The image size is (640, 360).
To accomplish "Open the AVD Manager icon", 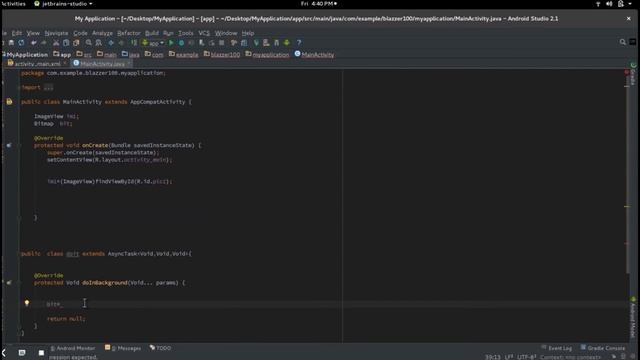I will coord(266,42).
